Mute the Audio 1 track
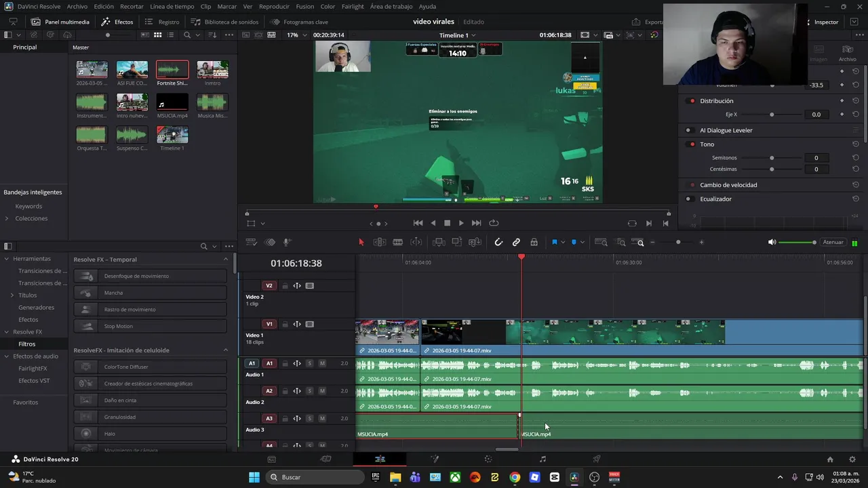Screen dimensions: 868x488 click(322, 363)
